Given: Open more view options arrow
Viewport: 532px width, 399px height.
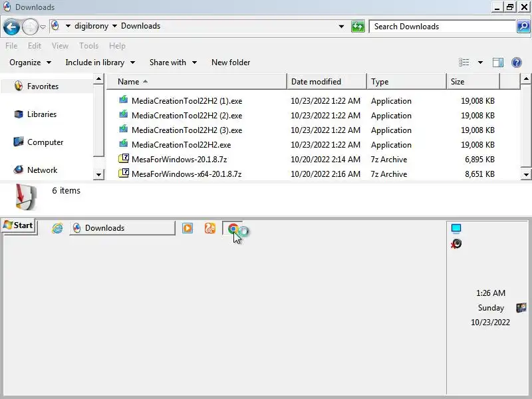Looking at the screenshot, I should tap(480, 63).
